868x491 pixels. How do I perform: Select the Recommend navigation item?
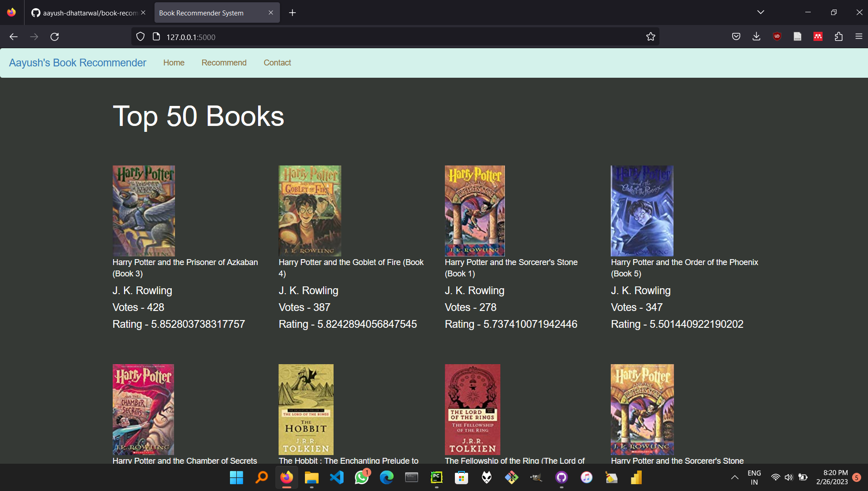tap(224, 63)
